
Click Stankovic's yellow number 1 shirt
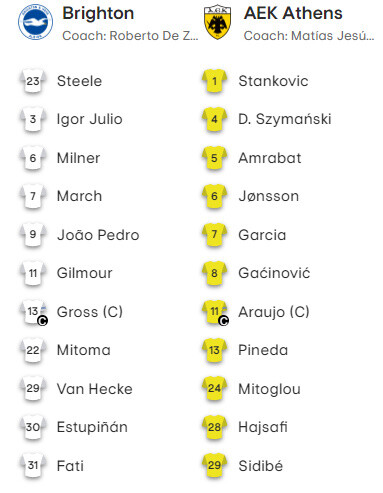214,81
